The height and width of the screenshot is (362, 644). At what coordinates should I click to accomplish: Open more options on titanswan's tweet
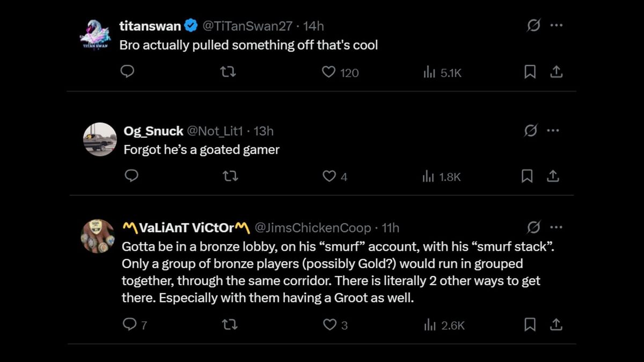[557, 25]
